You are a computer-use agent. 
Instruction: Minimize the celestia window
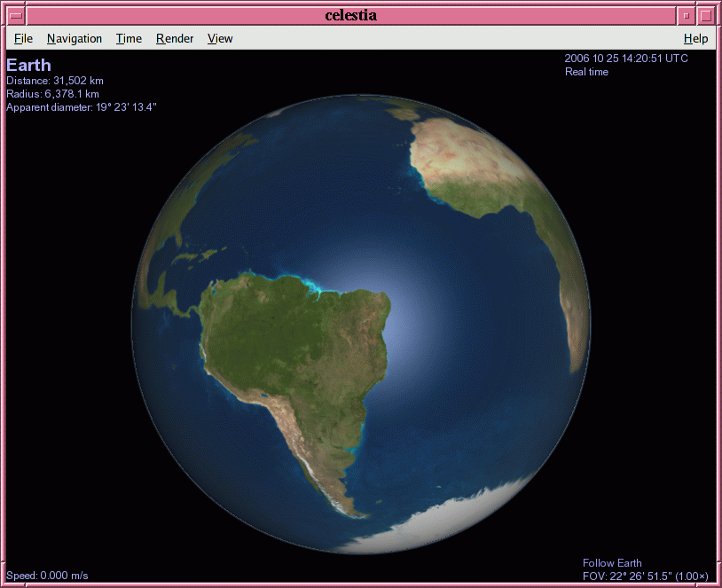pyautogui.click(x=686, y=15)
